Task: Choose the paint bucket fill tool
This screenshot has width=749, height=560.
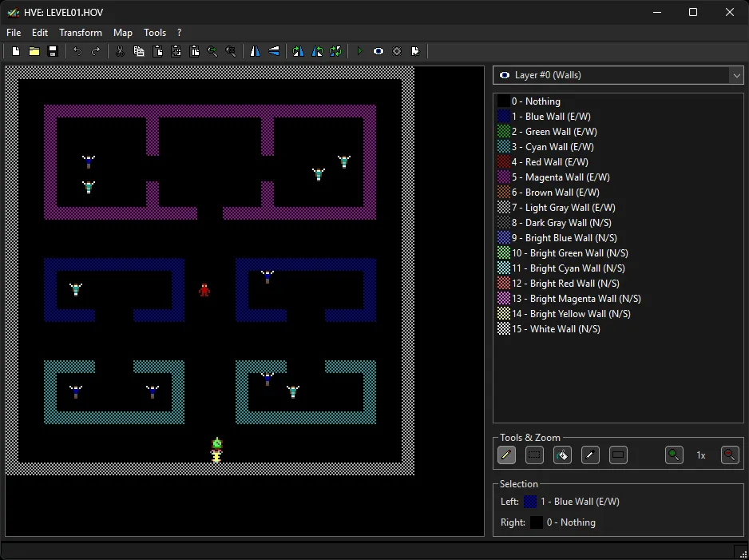Action: tap(562, 455)
